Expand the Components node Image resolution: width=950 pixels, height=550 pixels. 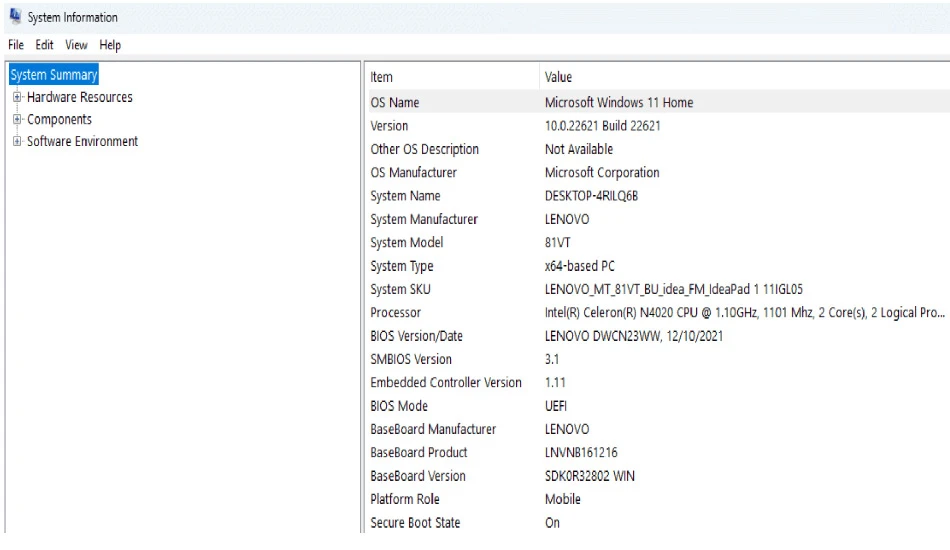(x=17, y=119)
